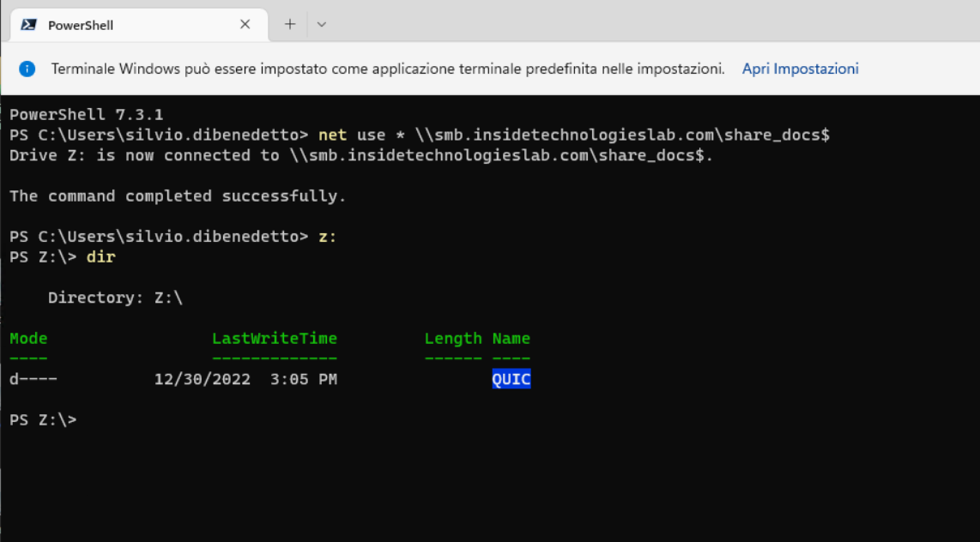
Task: Click the Mode column header
Action: (28, 339)
